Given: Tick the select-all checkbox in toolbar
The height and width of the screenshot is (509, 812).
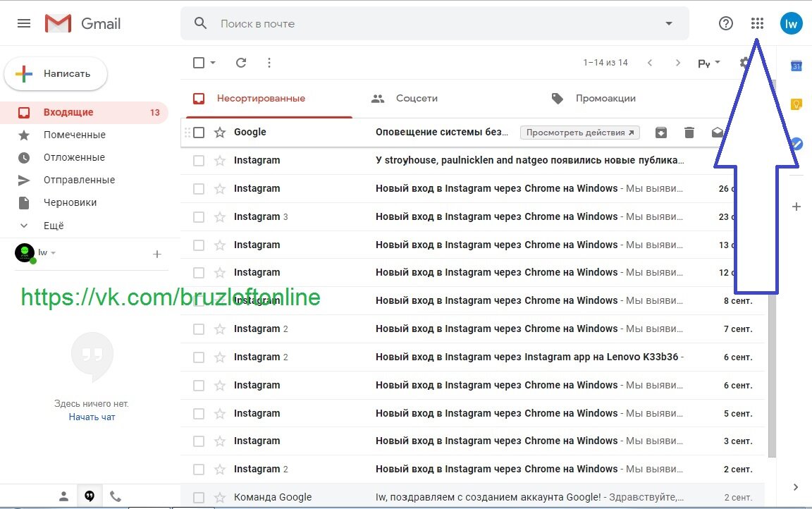Looking at the screenshot, I should [x=199, y=63].
